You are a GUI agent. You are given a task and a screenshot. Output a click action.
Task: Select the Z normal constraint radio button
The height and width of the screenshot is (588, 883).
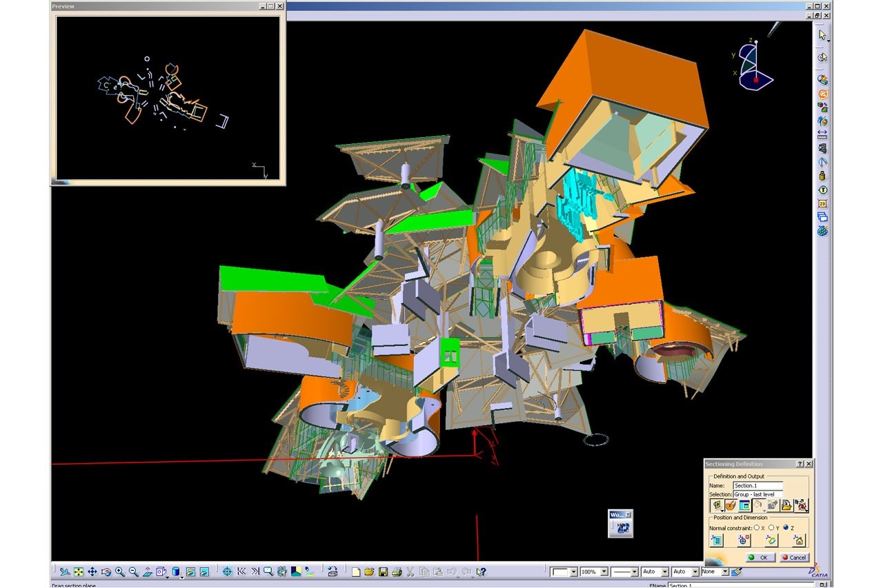(x=786, y=527)
